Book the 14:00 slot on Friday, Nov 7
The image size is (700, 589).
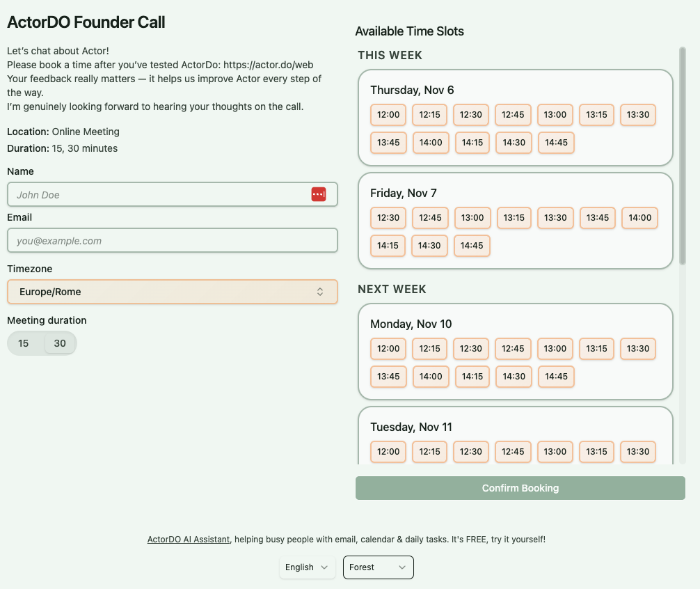click(x=639, y=218)
